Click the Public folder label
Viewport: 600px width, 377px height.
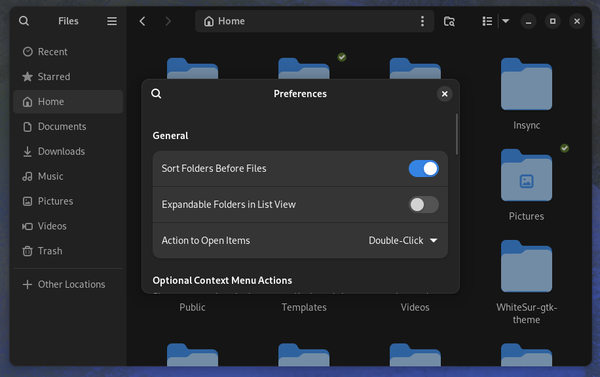192,307
